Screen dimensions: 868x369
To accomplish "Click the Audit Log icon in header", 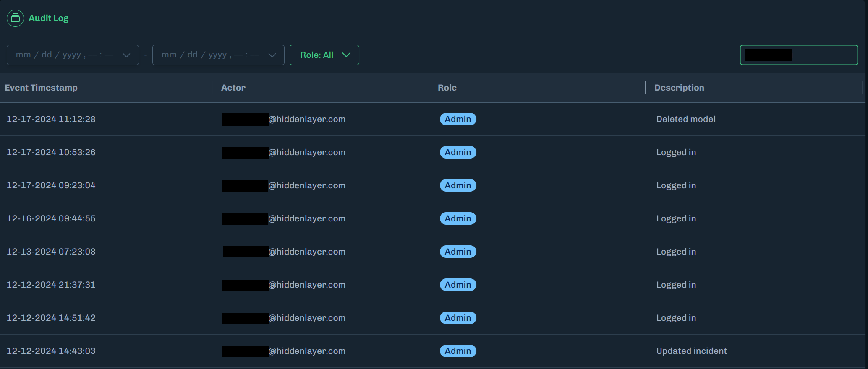I will coord(15,18).
